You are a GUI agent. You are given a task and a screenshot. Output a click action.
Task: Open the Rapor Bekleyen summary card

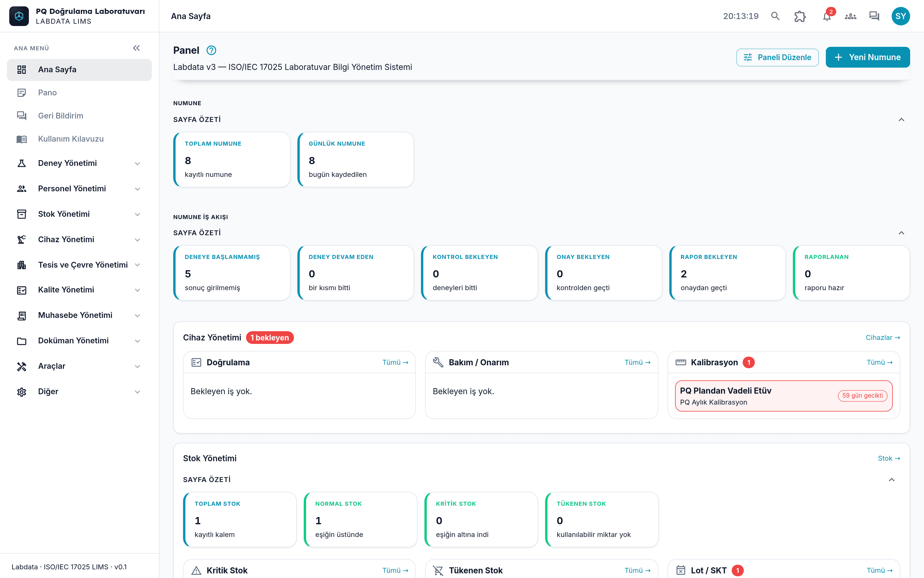[727, 273]
